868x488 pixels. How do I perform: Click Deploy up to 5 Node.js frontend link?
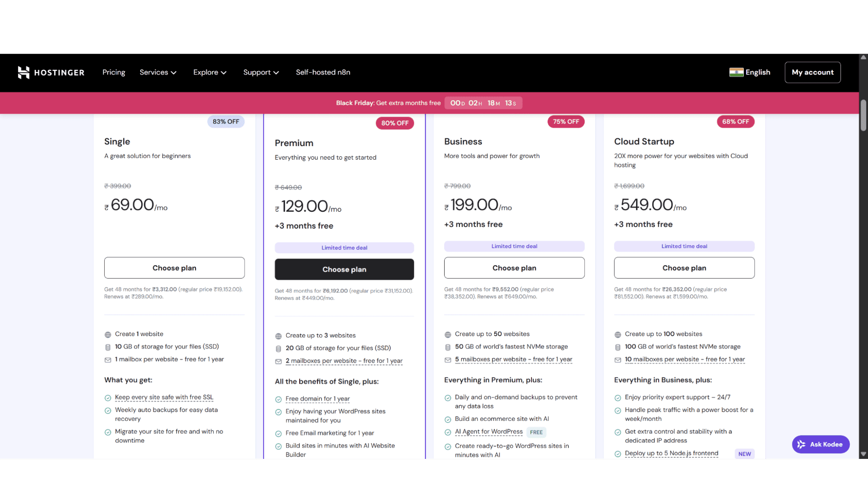click(672, 453)
